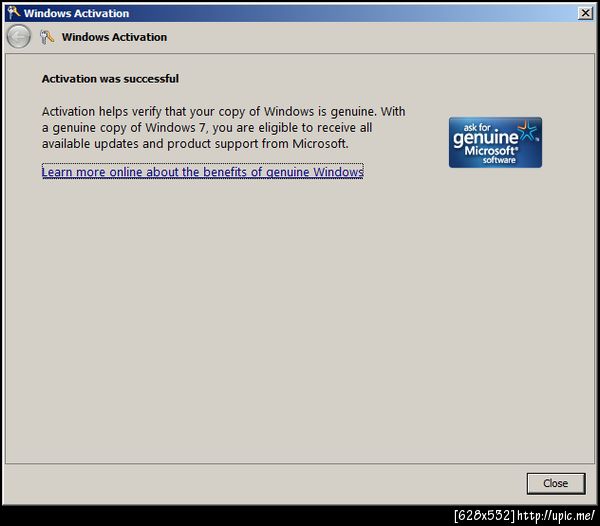Open the learn more about genuine Windows link
600x526 pixels.
202,172
